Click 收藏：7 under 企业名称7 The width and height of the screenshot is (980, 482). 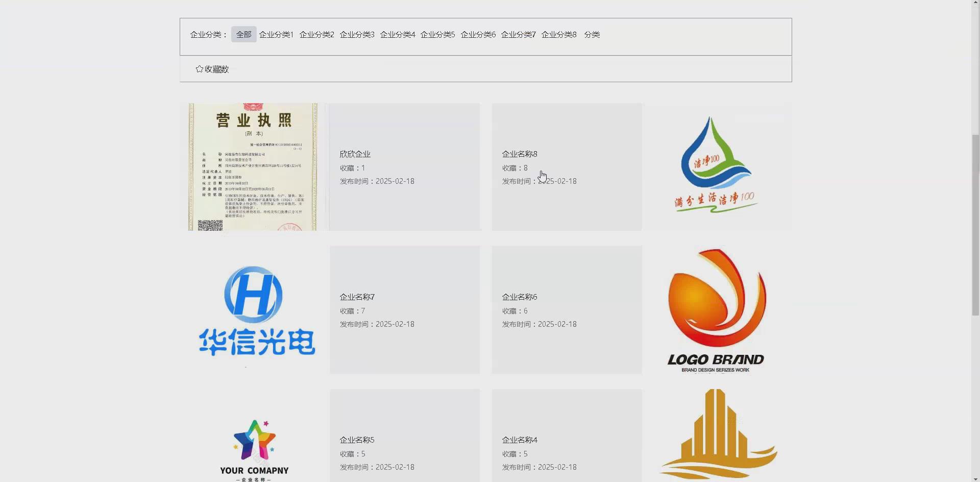tap(352, 310)
